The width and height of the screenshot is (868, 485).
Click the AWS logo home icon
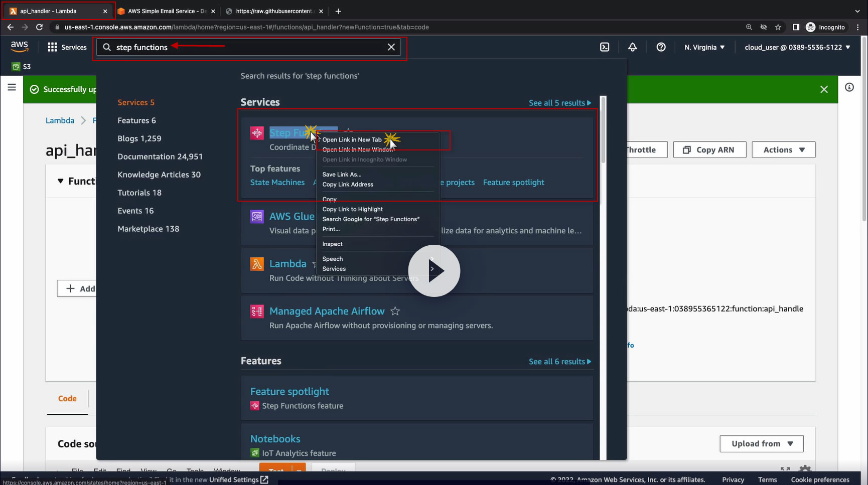pyautogui.click(x=20, y=46)
